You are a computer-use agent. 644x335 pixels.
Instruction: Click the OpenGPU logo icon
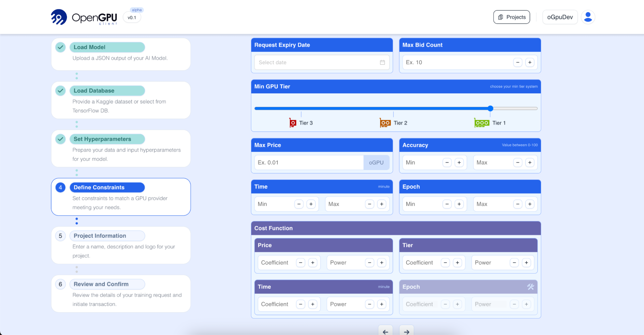(59, 17)
